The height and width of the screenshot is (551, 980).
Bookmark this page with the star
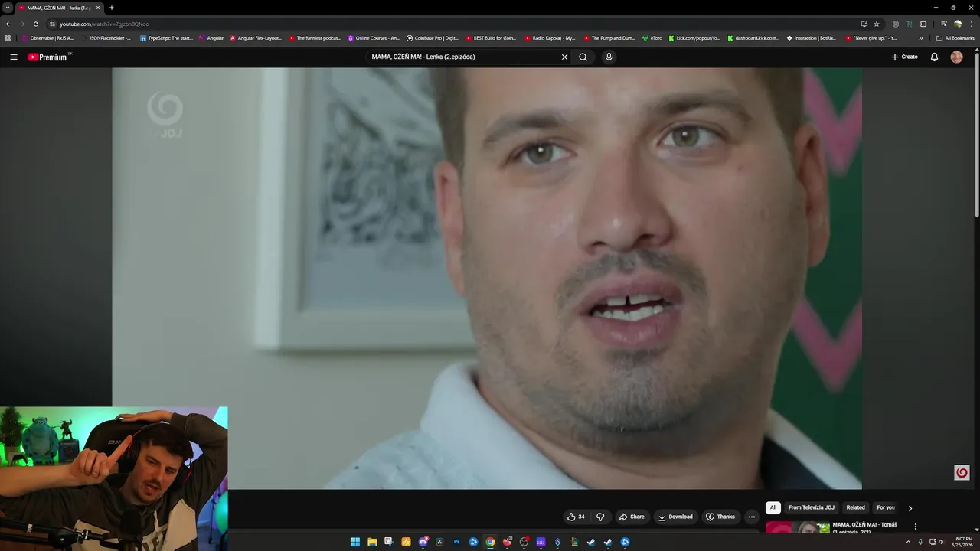[x=877, y=24]
